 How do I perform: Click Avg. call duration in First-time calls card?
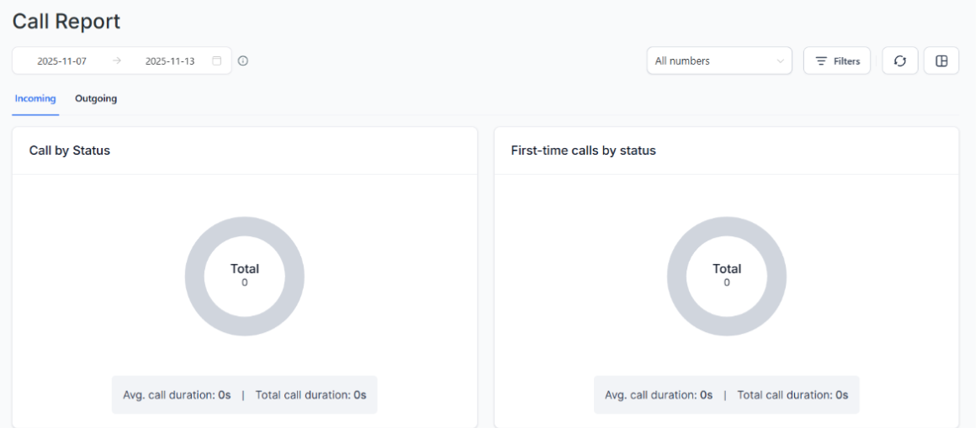tap(659, 395)
